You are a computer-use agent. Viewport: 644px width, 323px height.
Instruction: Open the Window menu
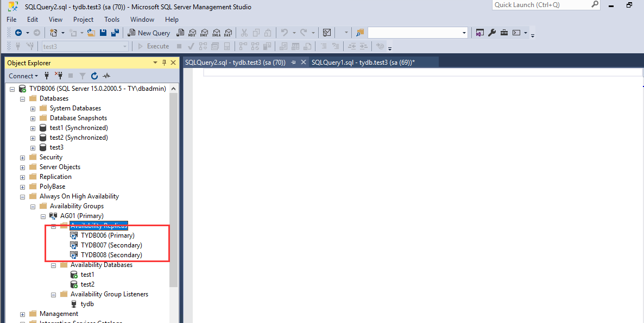point(142,20)
